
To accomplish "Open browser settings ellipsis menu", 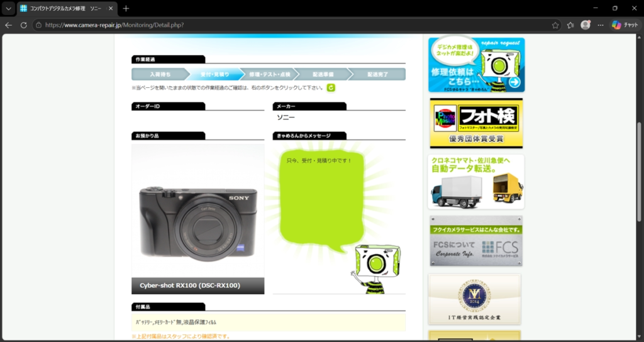I will [601, 25].
